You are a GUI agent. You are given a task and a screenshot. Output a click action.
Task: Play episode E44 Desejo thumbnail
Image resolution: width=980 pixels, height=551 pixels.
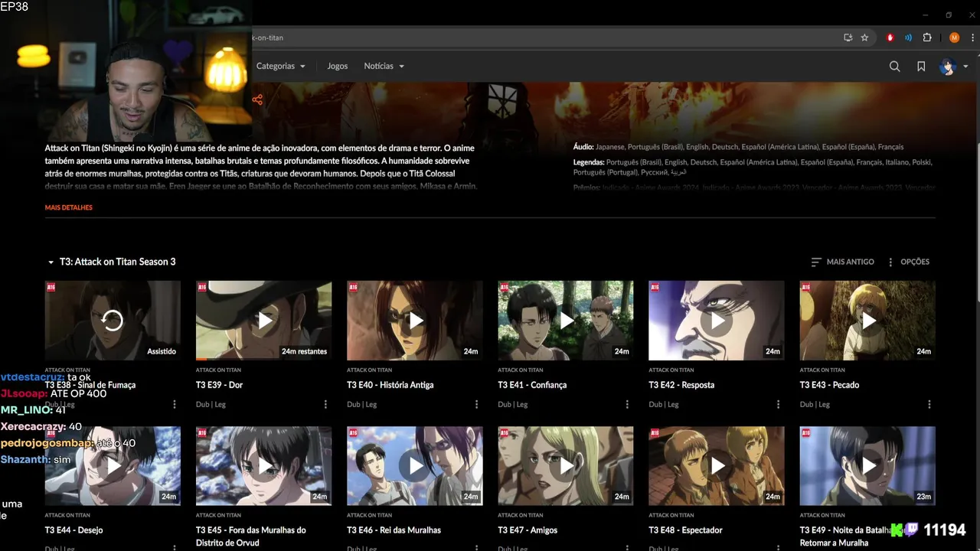pos(113,466)
